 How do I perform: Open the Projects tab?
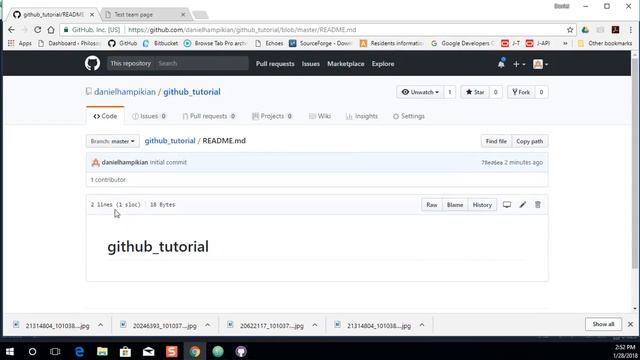point(272,116)
